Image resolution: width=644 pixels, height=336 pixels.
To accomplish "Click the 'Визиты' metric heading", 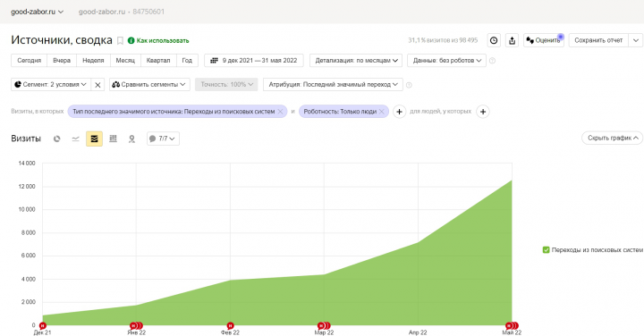I will (x=26, y=139).
